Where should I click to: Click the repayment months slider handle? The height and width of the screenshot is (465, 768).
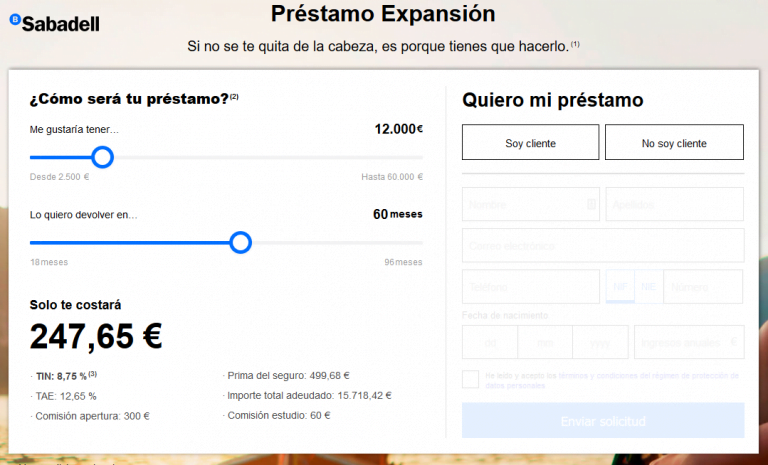[240, 243]
